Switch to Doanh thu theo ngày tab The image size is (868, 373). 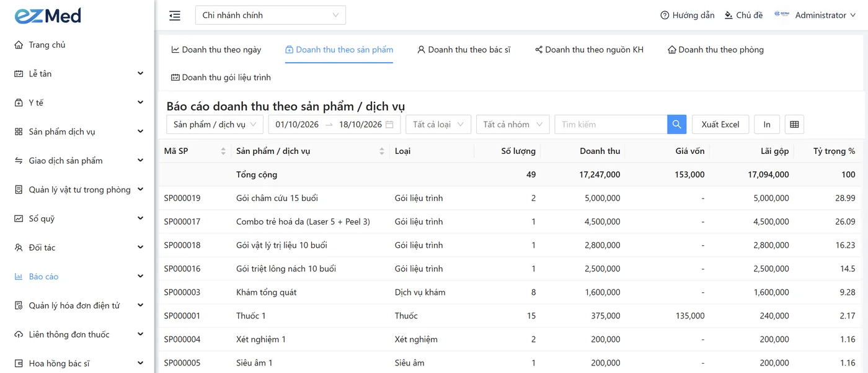(x=216, y=50)
